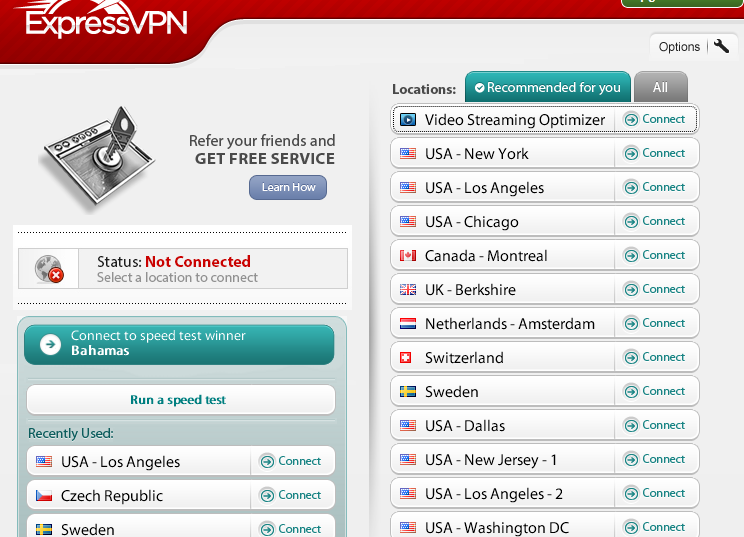
Task: Click the Video Streaming Optimizer play icon
Action: (408, 120)
